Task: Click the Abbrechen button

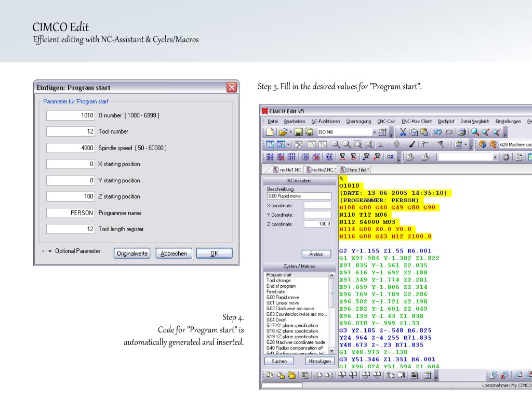Action: (174, 254)
